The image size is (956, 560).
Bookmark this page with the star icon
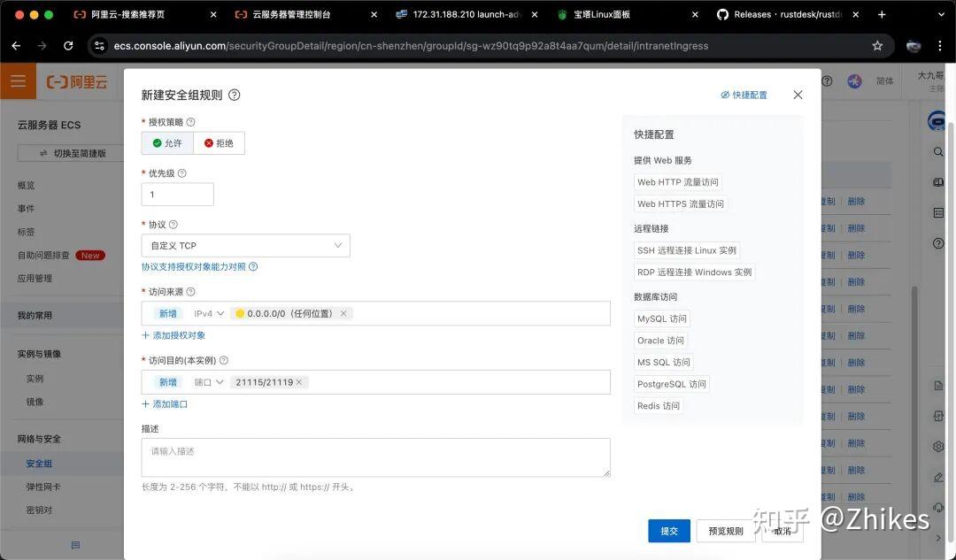[x=877, y=45]
